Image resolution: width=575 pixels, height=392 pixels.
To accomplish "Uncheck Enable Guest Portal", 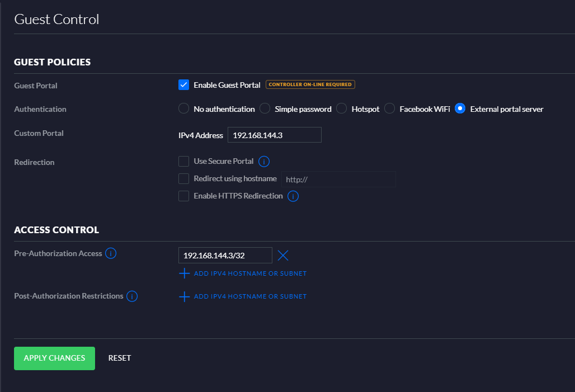I will [x=183, y=84].
